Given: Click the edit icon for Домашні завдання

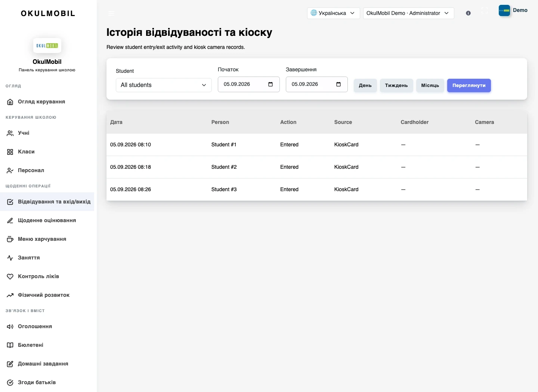Looking at the screenshot, I should 10,364.
